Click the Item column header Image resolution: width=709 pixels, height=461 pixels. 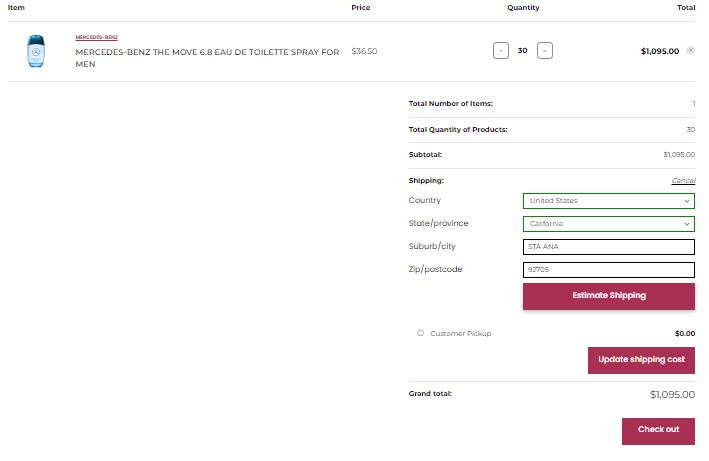pos(16,8)
